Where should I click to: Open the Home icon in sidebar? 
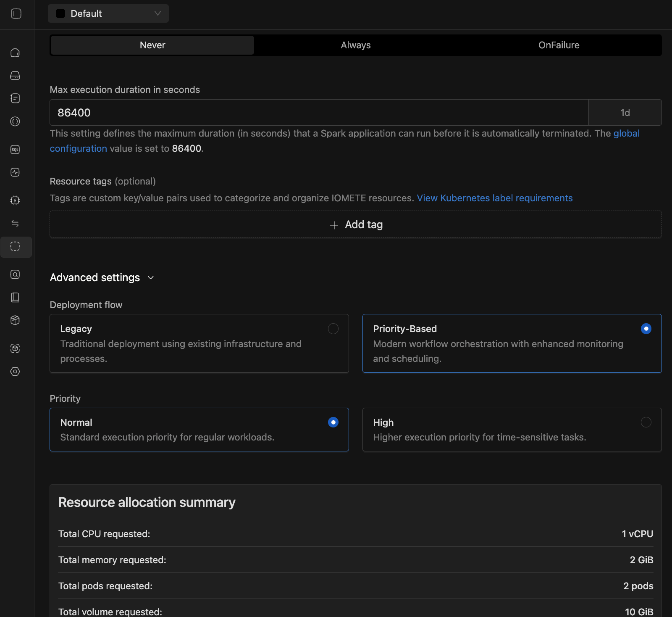pos(15,53)
